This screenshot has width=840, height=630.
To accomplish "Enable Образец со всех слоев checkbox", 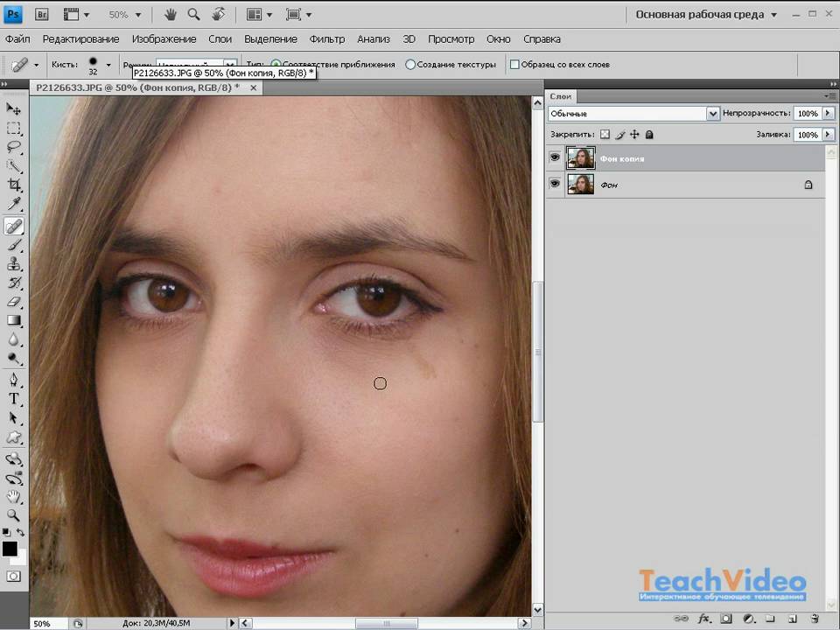I will (514, 64).
